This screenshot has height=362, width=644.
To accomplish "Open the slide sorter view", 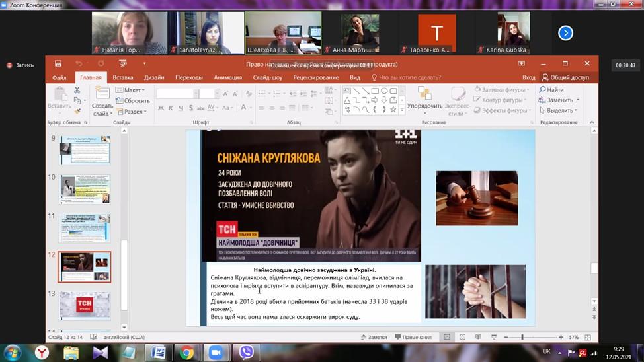I will tap(463, 337).
